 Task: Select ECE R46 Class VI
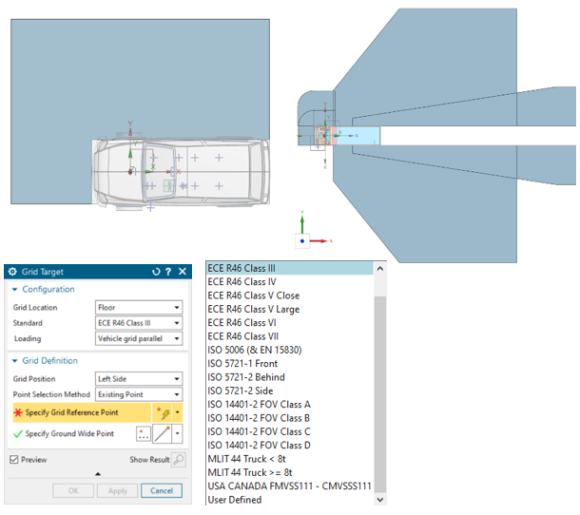(290, 323)
